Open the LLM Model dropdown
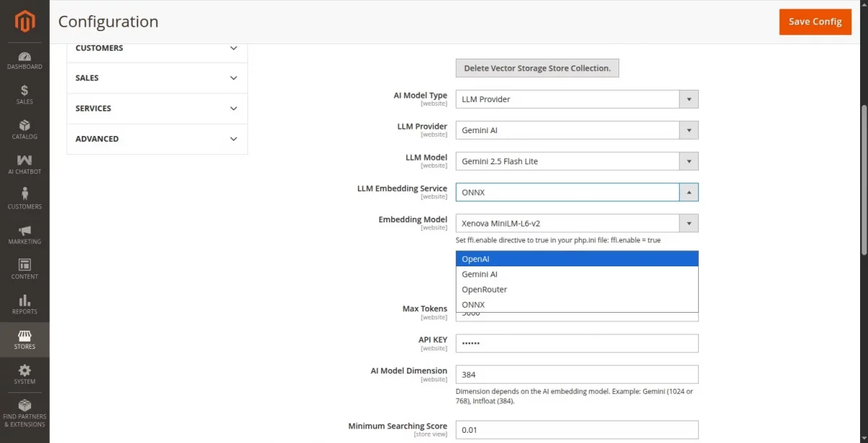Image resolution: width=868 pixels, height=443 pixels. [576, 161]
